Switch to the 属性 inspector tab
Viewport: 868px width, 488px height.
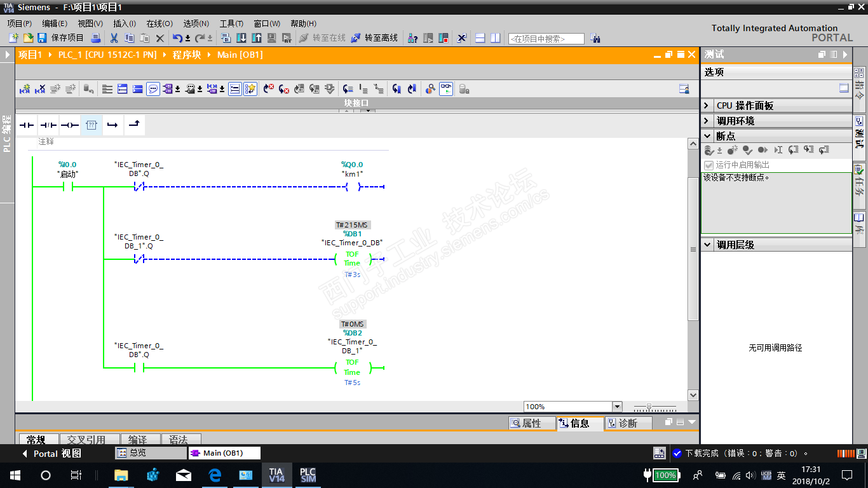[532, 423]
